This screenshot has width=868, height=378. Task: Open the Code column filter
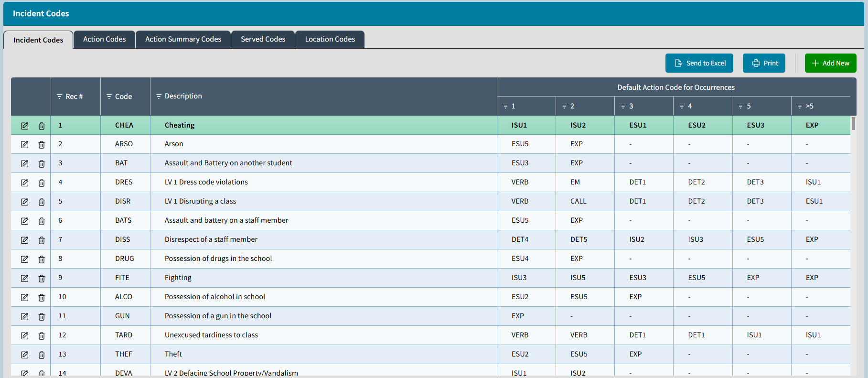tap(109, 97)
